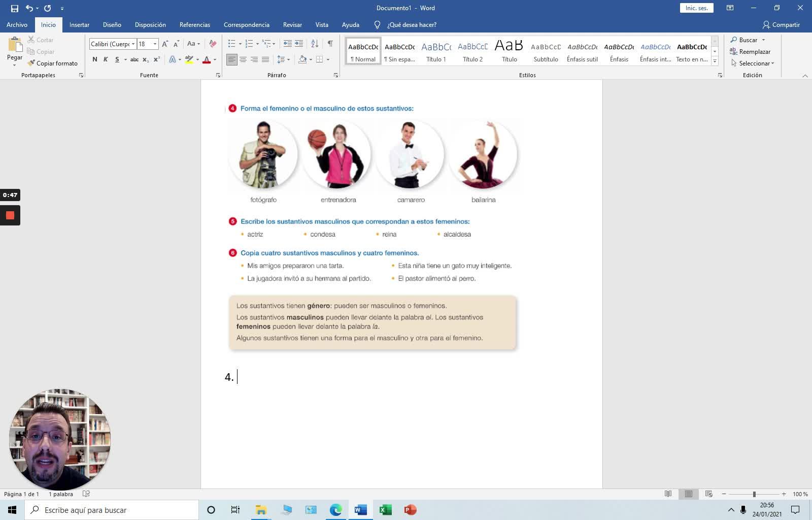The width and height of the screenshot is (812, 520).
Task: Select the Copiar formato paintbrush
Action: coord(53,63)
